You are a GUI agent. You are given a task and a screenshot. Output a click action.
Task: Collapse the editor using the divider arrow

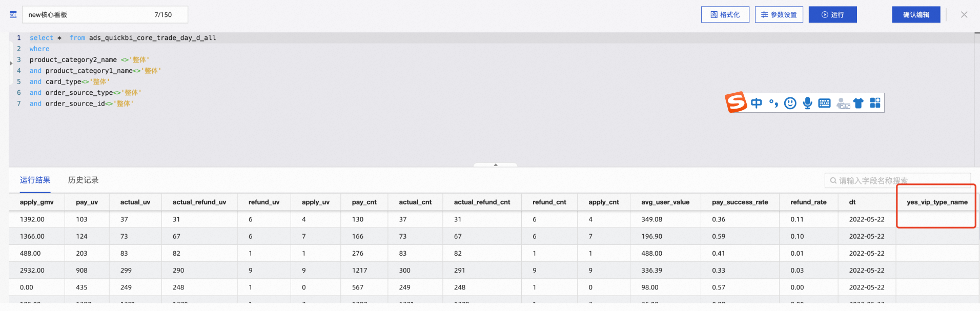pos(495,165)
